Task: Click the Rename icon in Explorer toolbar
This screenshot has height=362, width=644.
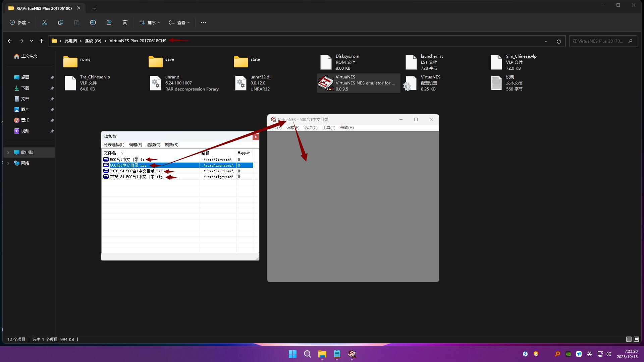Action: tap(93, 22)
